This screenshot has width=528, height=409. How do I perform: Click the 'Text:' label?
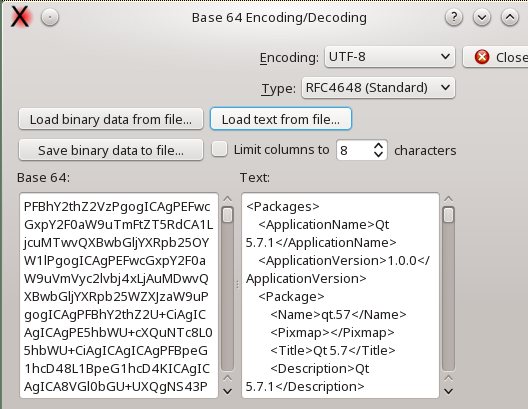click(x=255, y=177)
